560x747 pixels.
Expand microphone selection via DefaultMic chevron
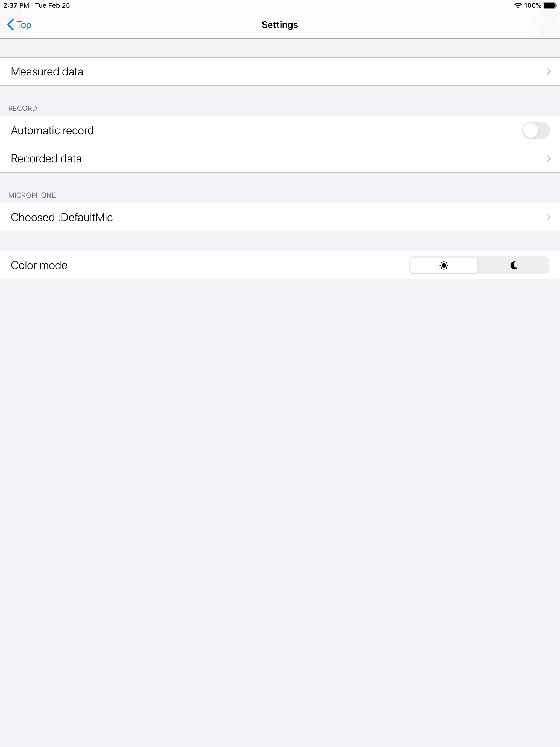(548, 217)
